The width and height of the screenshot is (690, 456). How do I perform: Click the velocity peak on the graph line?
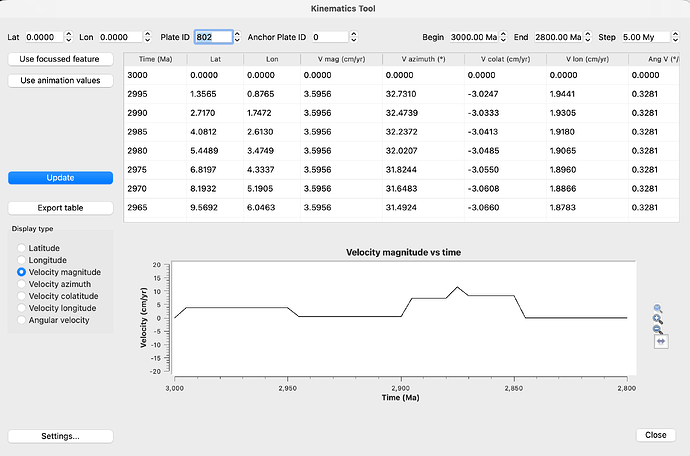(x=458, y=287)
